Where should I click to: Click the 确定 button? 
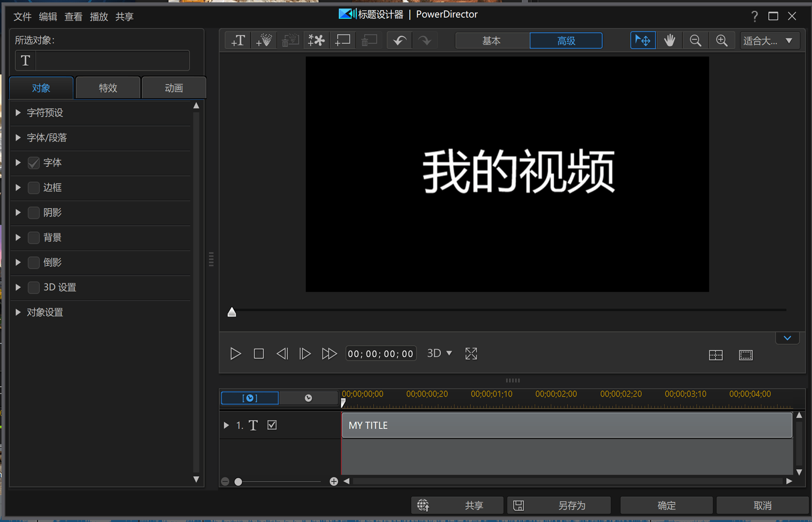666,506
